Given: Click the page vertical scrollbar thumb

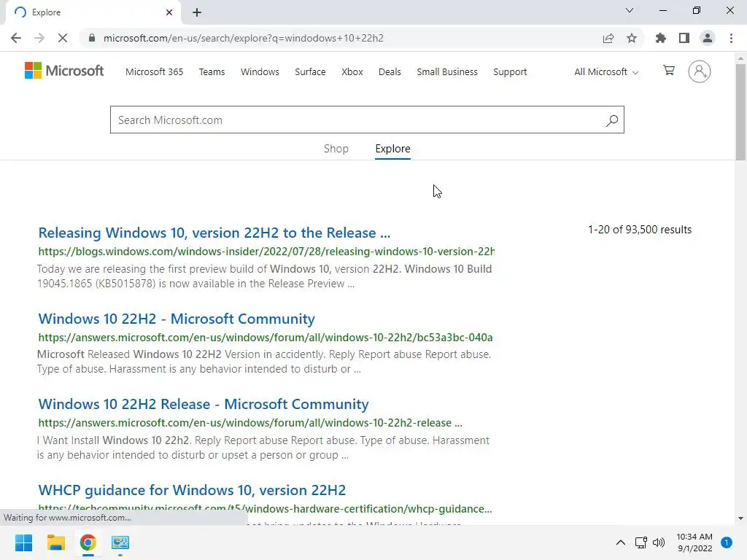Looking at the screenshot, I should click(x=740, y=112).
